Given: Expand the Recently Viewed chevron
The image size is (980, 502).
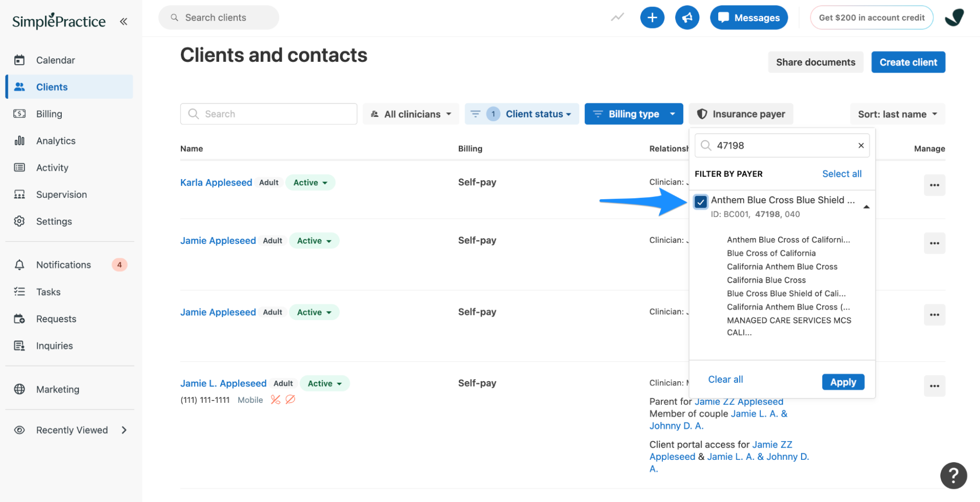Looking at the screenshot, I should point(124,430).
